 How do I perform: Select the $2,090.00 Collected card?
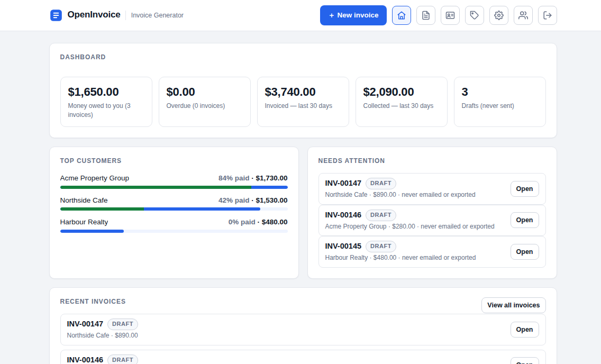pyautogui.click(x=402, y=102)
